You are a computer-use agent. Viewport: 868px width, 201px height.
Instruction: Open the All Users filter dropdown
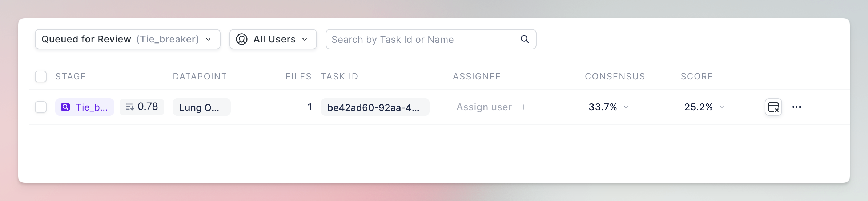click(273, 39)
